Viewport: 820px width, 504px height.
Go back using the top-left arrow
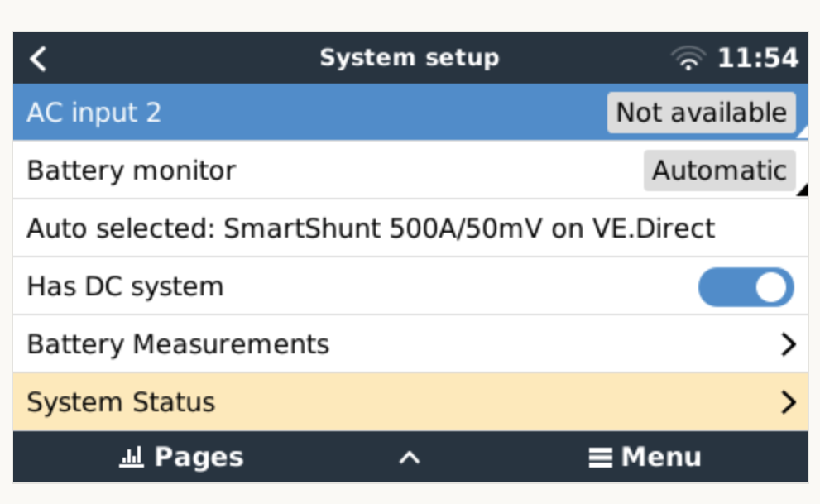[x=38, y=59]
